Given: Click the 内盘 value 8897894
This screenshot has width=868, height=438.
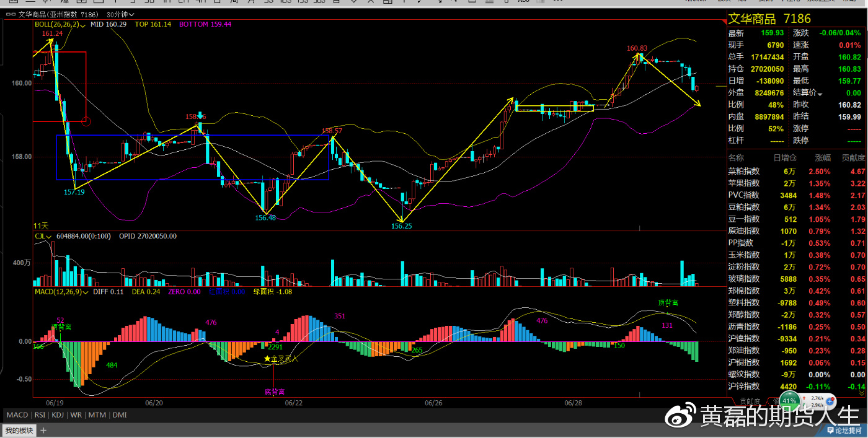Looking at the screenshot, I should pyautogui.click(x=769, y=116).
